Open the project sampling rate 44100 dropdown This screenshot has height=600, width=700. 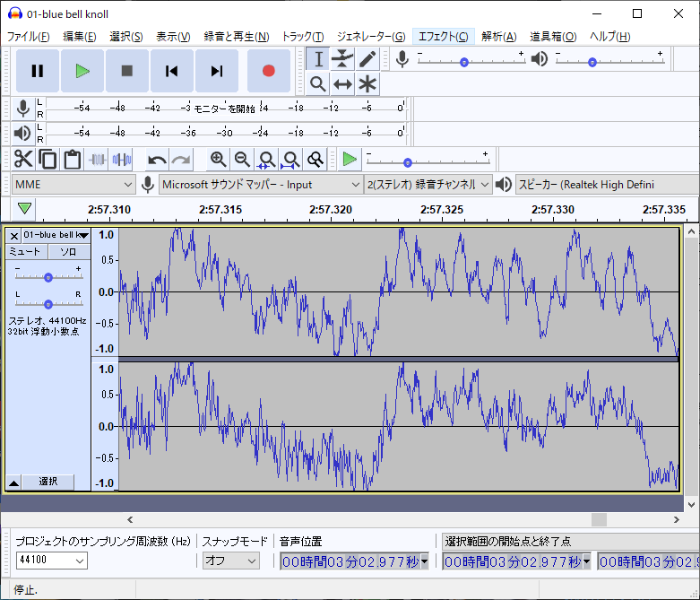pos(52,561)
